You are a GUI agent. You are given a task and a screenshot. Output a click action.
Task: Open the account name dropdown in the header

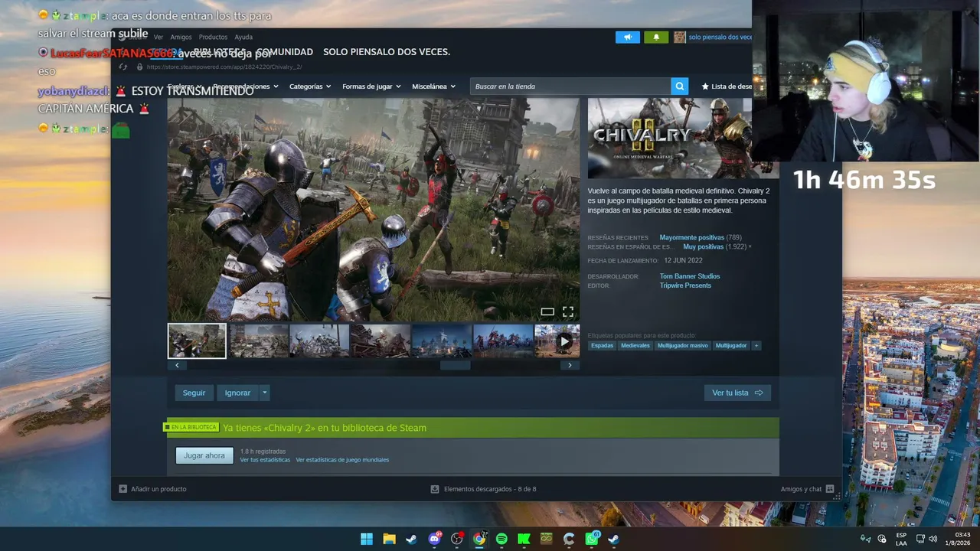pos(720,37)
